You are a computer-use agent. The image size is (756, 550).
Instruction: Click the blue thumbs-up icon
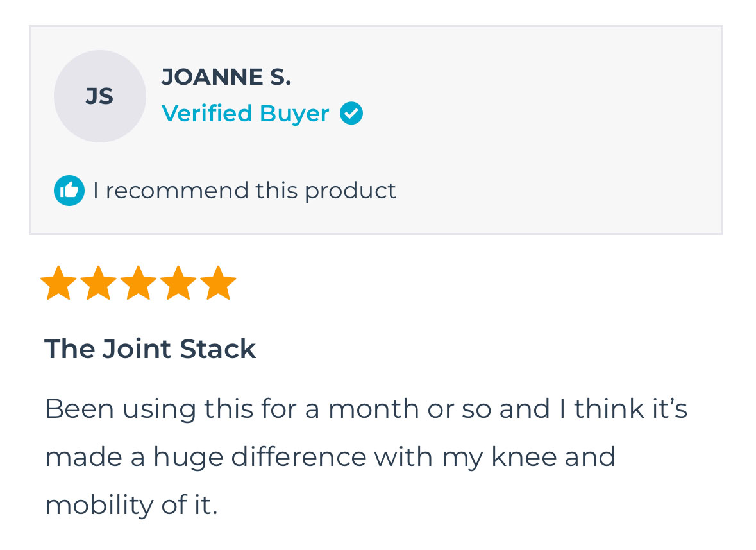pyautogui.click(x=69, y=191)
